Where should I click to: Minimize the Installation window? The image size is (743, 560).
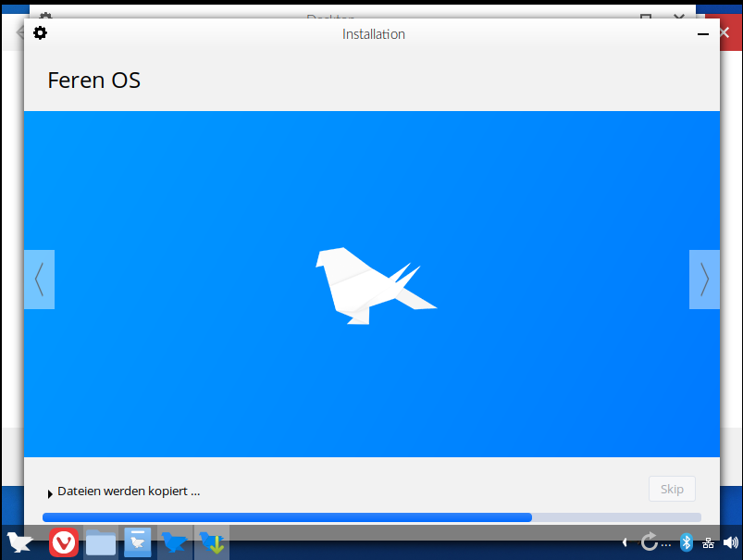[x=703, y=34]
